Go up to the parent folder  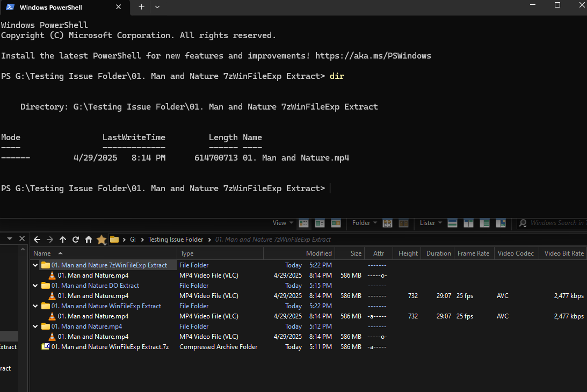coord(63,239)
